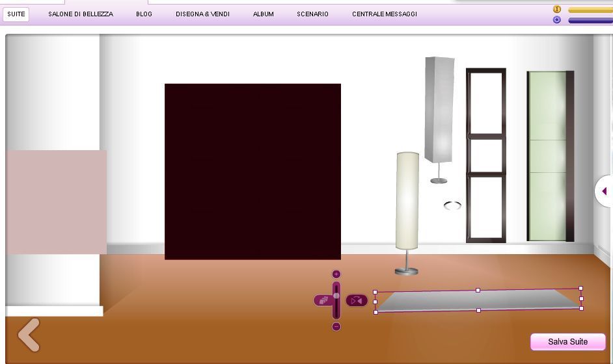613x364 pixels.
Task: Select the green glass door panel
Action: click(x=550, y=156)
